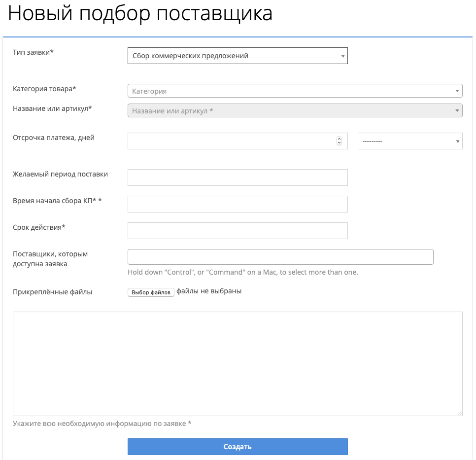This screenshot has width=476, height=460.
Task: Focus the 'Срок действия' input field
Action: coord(237,231)
